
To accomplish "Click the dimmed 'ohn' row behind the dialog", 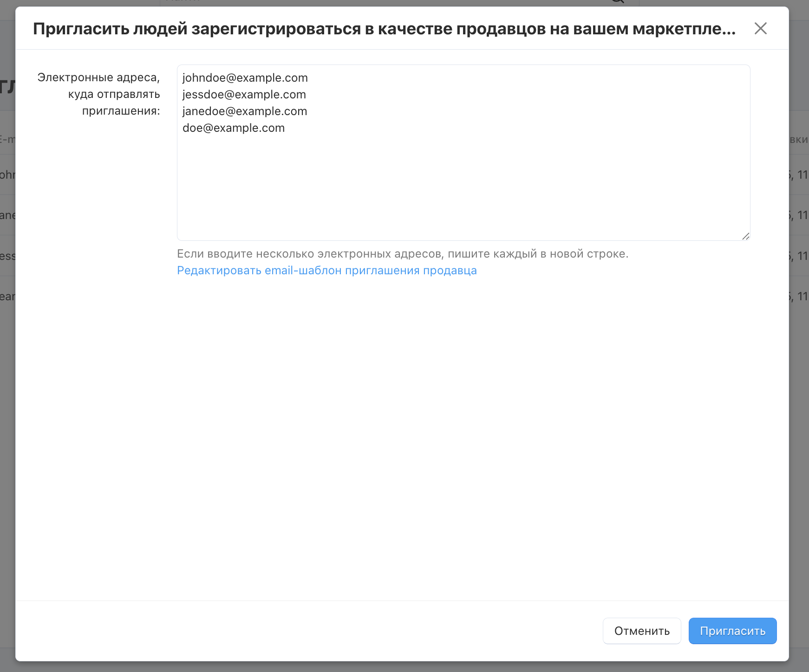I will (x=7, y=175).
